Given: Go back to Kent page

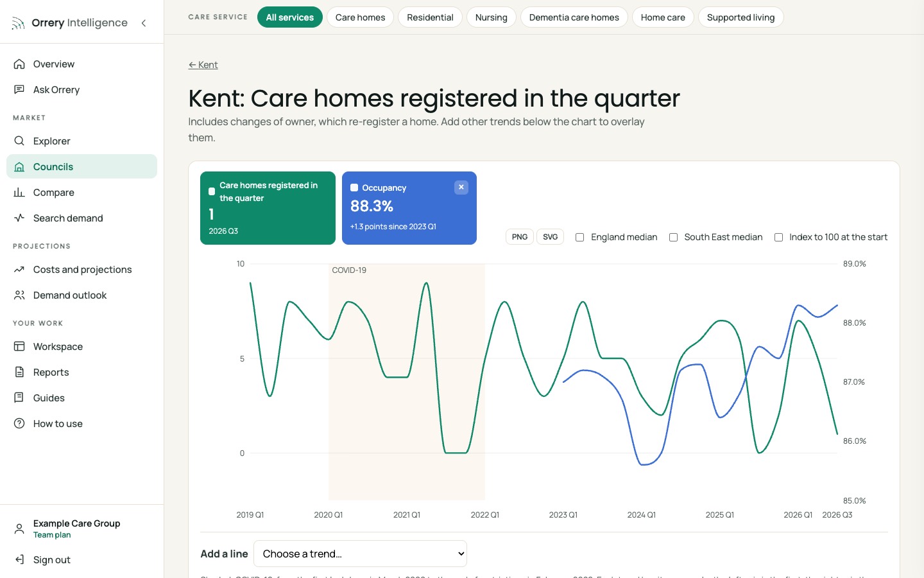Looking at the screenshot, I should click(203, 65).
